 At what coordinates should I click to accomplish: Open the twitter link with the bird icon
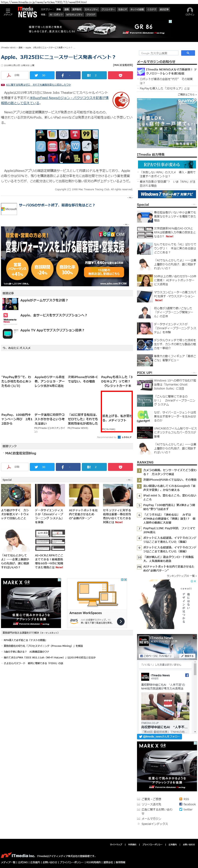click(181, 809)
